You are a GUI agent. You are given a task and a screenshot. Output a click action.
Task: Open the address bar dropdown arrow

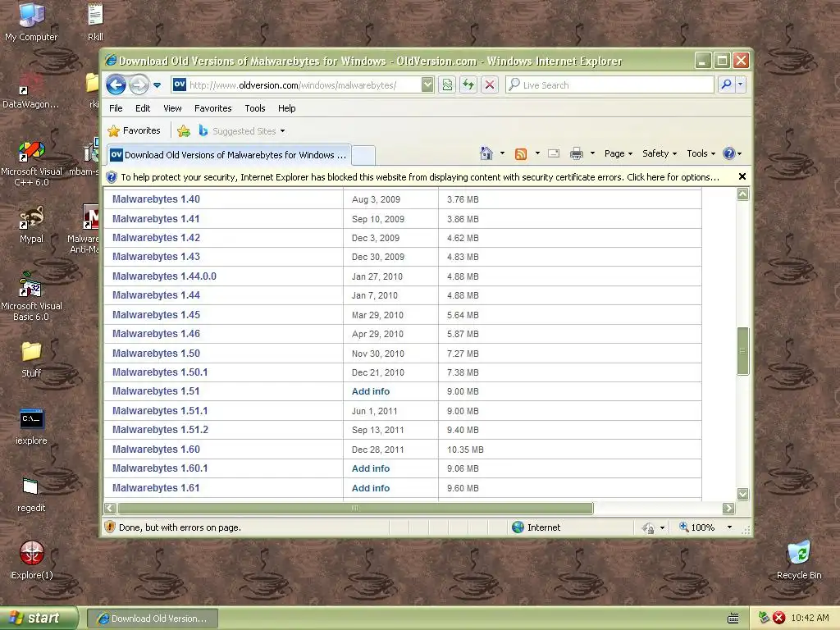coord(427,84)
